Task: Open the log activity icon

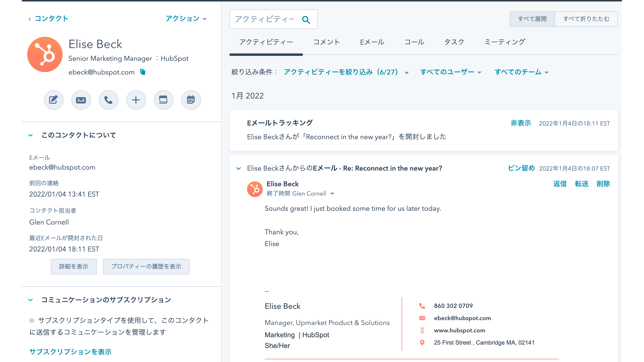Action: [x=163, y=100]
